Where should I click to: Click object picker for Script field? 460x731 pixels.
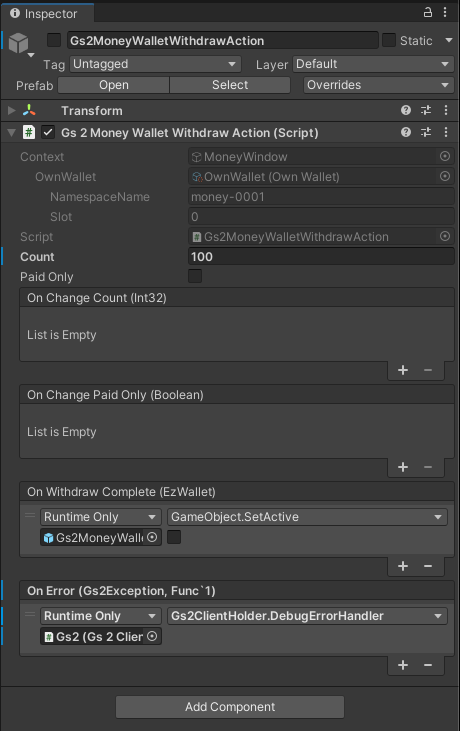point(445,236)
